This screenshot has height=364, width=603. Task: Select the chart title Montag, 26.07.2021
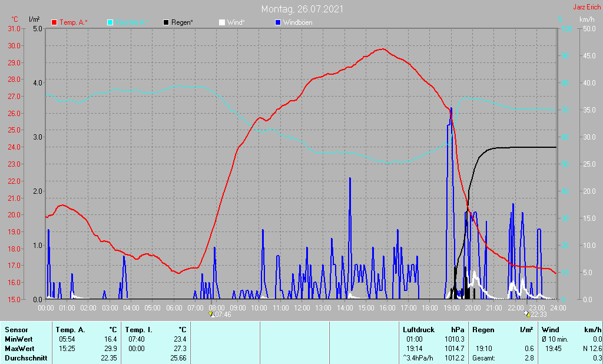pos(302,9)
